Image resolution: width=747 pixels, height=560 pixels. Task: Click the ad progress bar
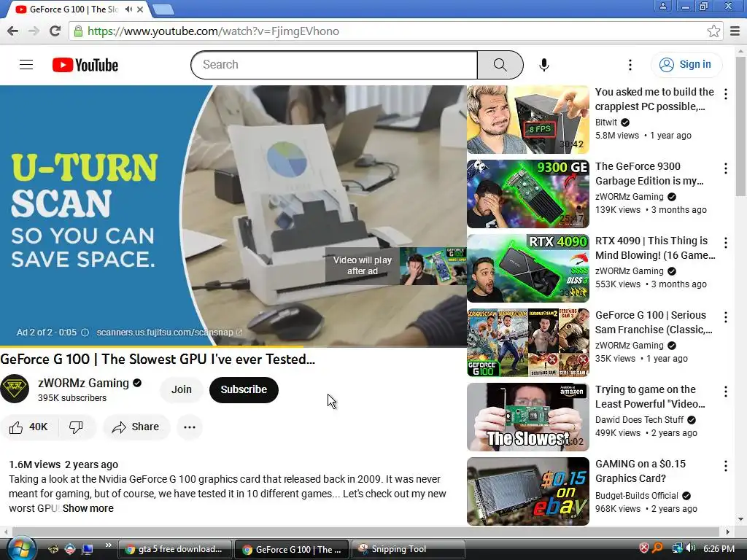click(x=233, y=346)
